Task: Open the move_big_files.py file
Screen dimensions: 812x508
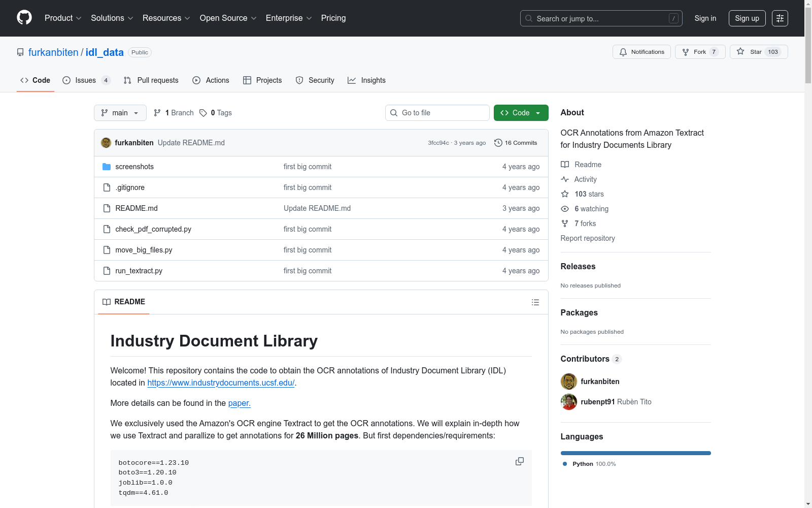Action: (144, 250)
